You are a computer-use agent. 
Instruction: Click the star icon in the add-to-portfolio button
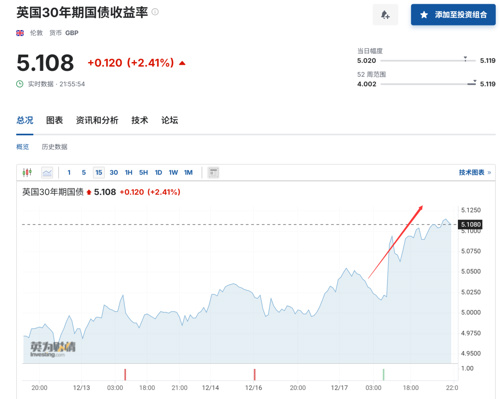coord(424,15)
